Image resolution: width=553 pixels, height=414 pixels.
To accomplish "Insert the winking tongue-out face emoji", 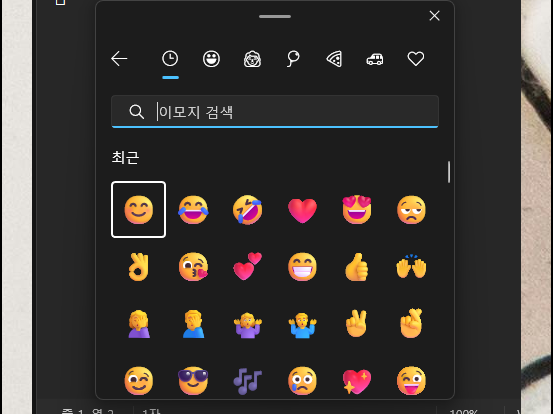I will click(411, 381).
